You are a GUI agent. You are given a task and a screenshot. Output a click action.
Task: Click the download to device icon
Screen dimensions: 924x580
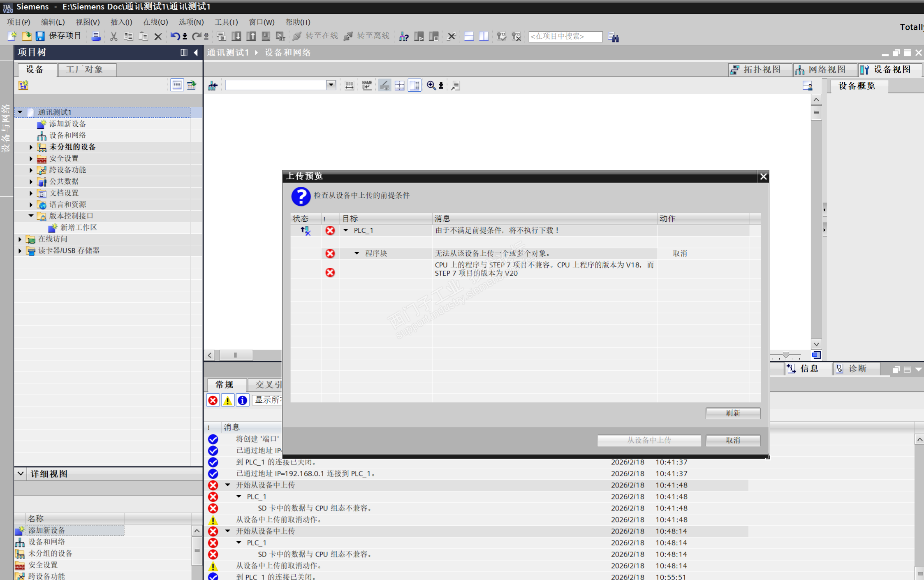tap(236, 36)
